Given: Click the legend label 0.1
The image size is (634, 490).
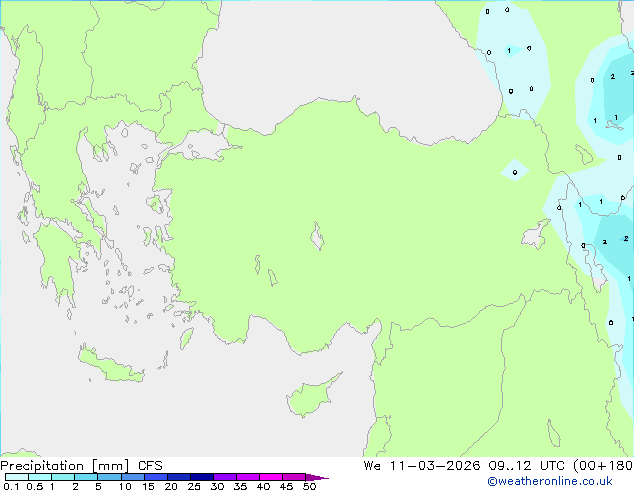Looking at the screenshot, I should [x=11, y=486].
